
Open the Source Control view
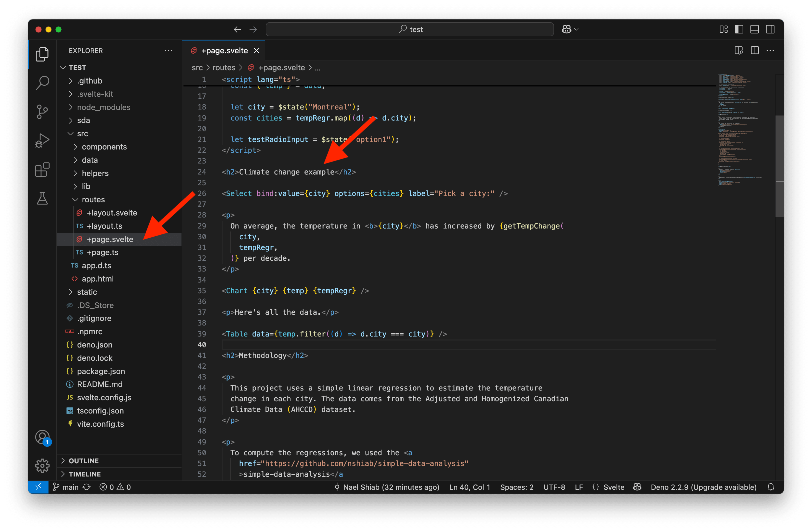[x=42, y=111]
